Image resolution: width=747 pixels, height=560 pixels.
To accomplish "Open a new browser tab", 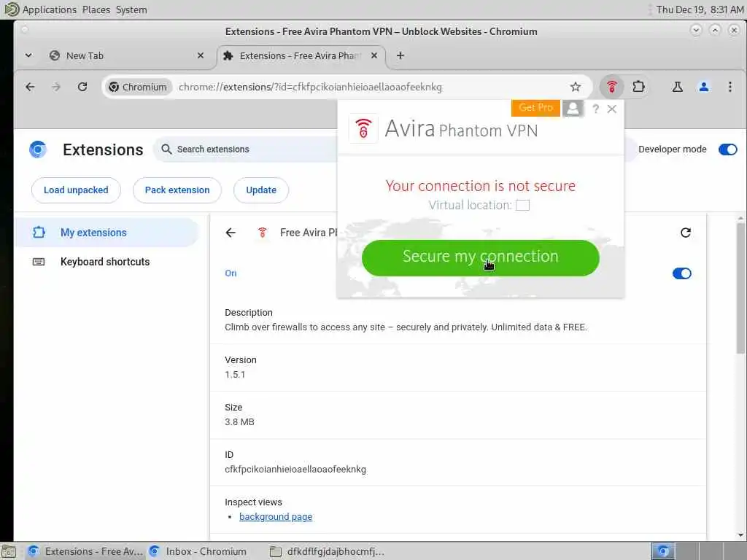I will (x=400, y=55).
